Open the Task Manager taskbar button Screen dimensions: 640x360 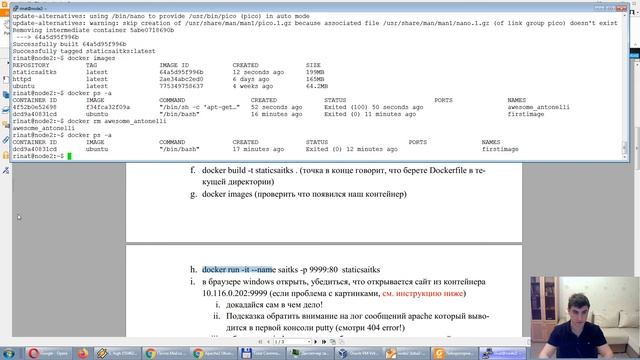(310, 353)
